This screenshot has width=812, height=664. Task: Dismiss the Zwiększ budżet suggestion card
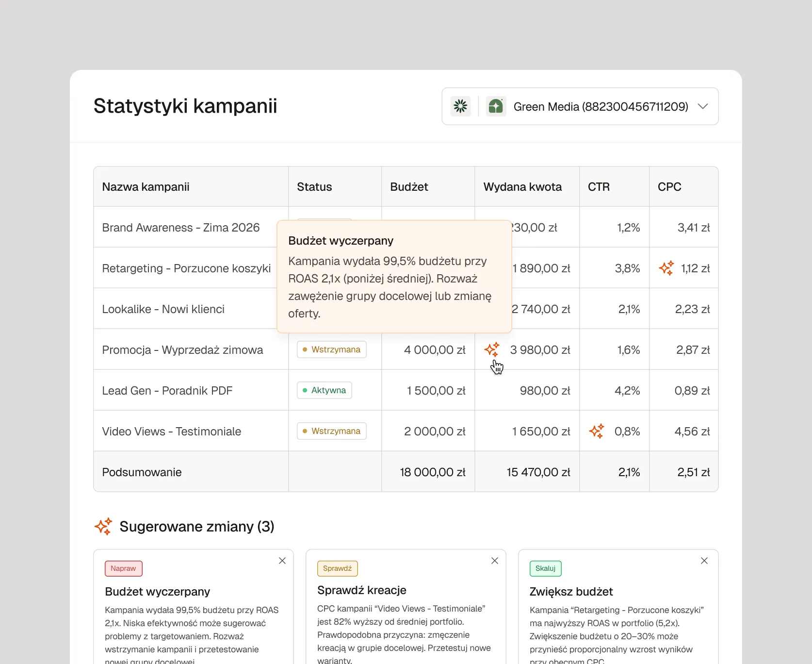tap(704, 561)
